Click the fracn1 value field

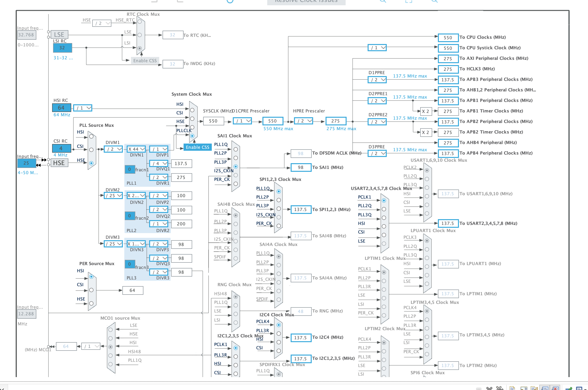[130, 169]
